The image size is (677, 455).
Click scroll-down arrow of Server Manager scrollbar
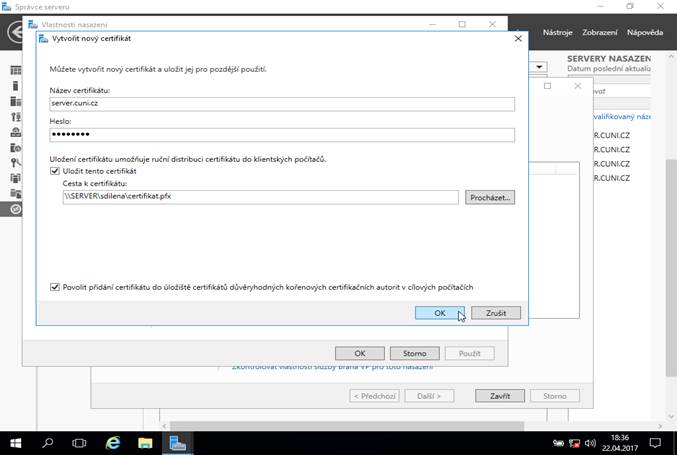tap(671, 417)
